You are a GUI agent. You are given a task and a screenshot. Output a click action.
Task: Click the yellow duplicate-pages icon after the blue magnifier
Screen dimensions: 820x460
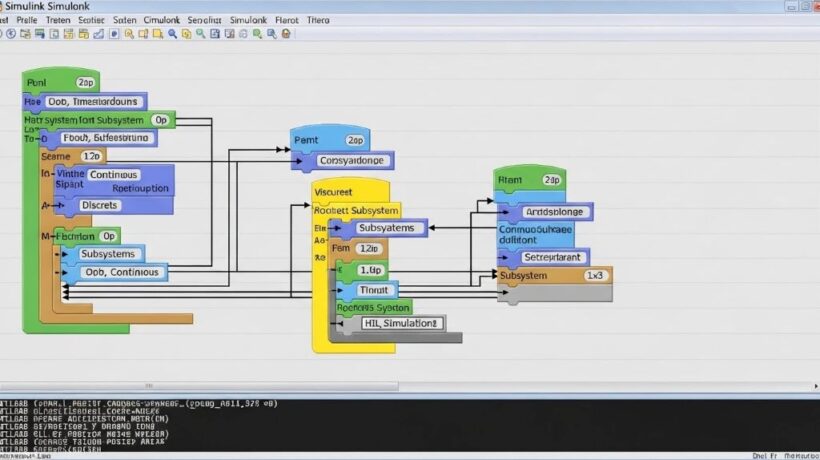[x=186, y=34]
